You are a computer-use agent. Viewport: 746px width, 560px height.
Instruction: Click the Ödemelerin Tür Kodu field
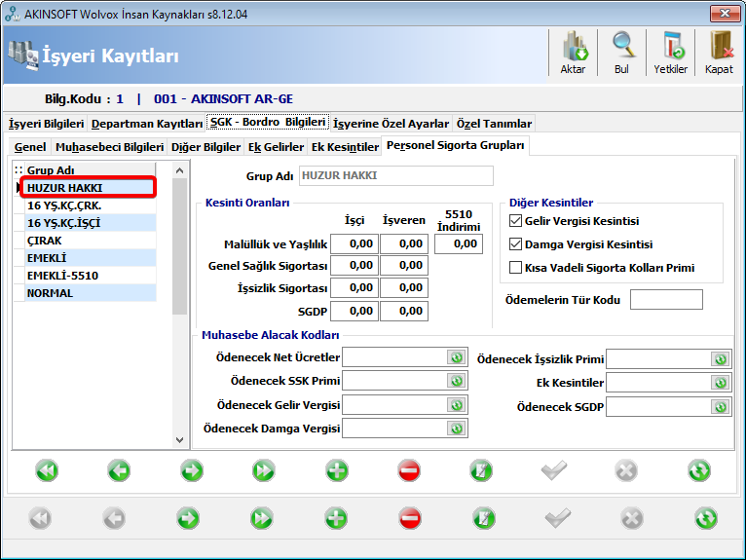point(666,299)
